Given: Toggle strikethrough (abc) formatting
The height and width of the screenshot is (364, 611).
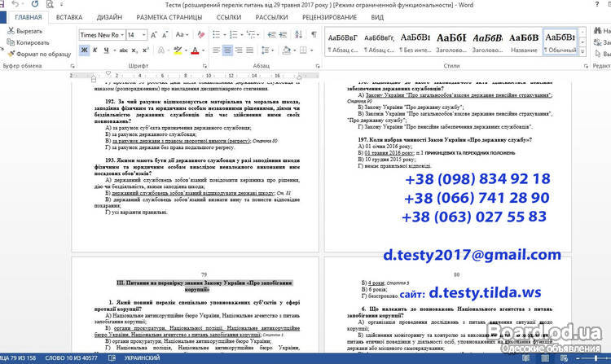Looking at the screenshot, I should [124, 50].
